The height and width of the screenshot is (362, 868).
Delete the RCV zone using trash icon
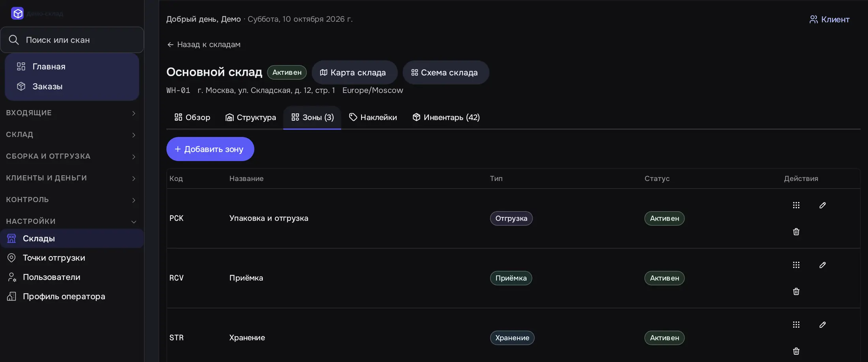pos(796,291)
